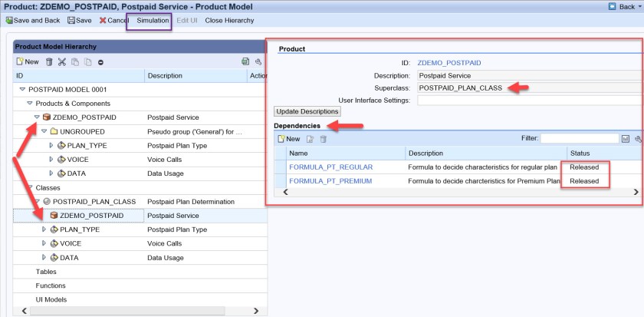Click New in the Dependencies toolbar
Screen dimensions: 644x317
pyautogui.click(x=288, y=139)
